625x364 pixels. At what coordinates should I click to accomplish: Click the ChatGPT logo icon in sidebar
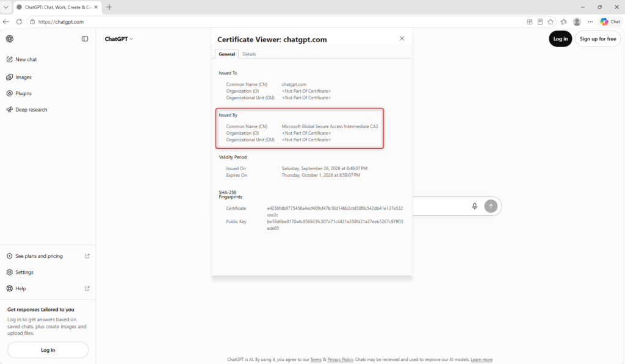click(10, 38)
